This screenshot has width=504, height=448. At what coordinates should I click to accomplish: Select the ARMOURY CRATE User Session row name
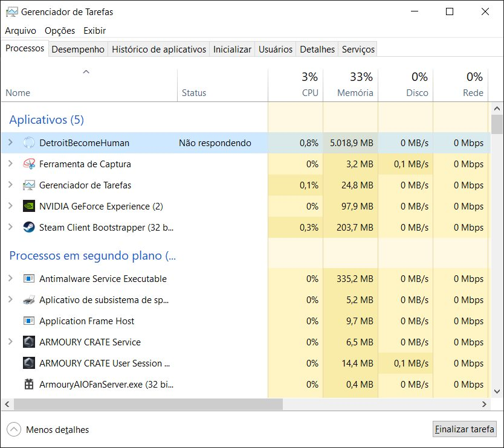[x=105, y=363]
